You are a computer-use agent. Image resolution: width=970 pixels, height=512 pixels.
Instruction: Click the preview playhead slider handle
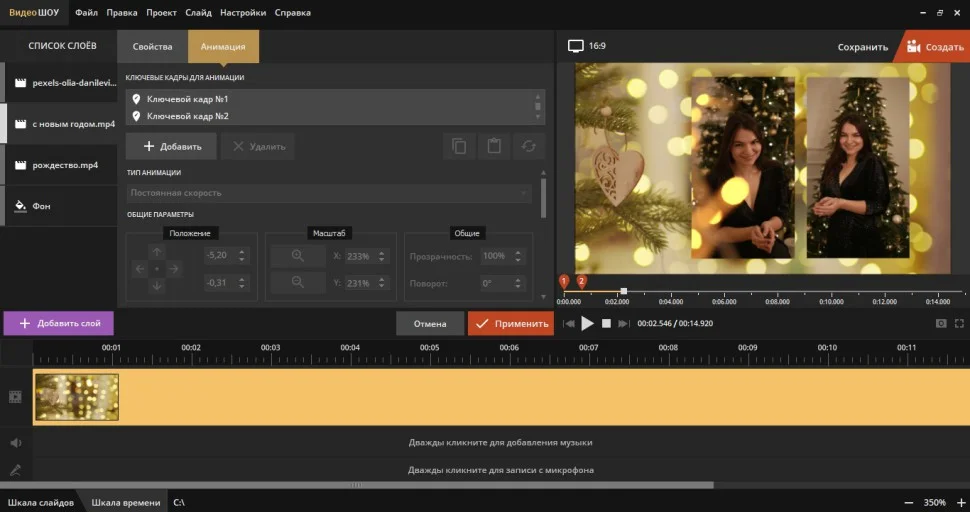[624, 291]
